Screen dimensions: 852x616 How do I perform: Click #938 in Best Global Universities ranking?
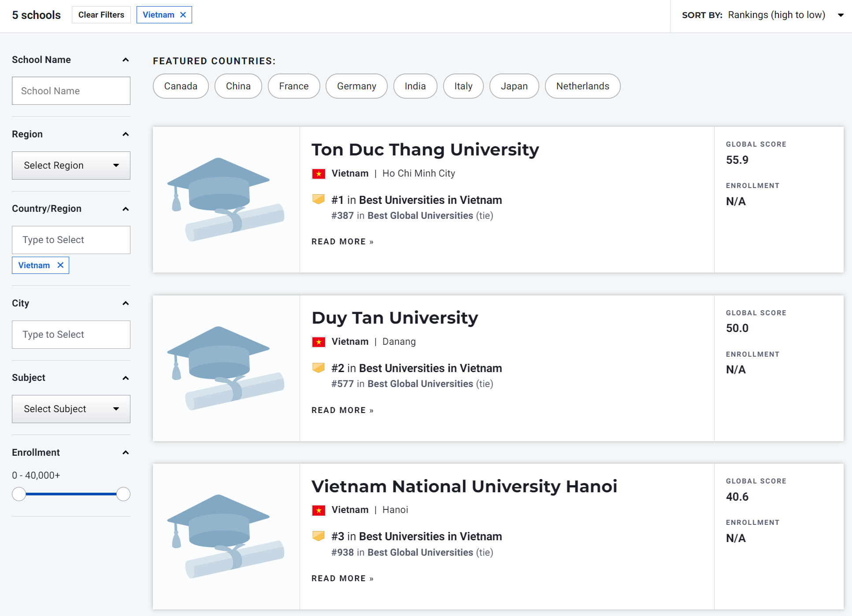tap(412, 553)
